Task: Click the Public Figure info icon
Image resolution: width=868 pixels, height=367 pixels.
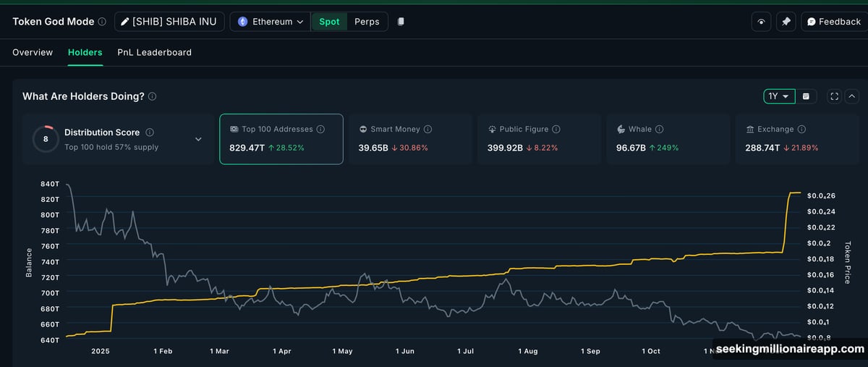Action: coord(556,129)
